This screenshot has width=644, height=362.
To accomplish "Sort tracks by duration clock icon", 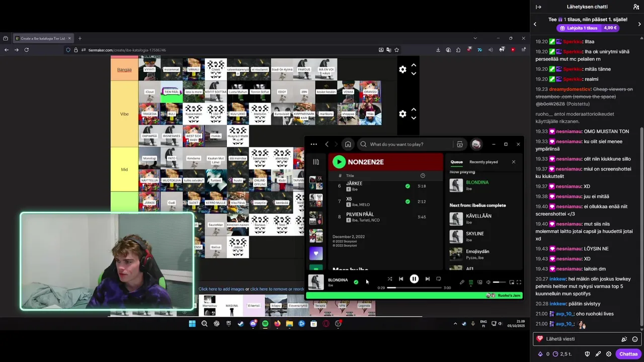I will coord(423,175).
